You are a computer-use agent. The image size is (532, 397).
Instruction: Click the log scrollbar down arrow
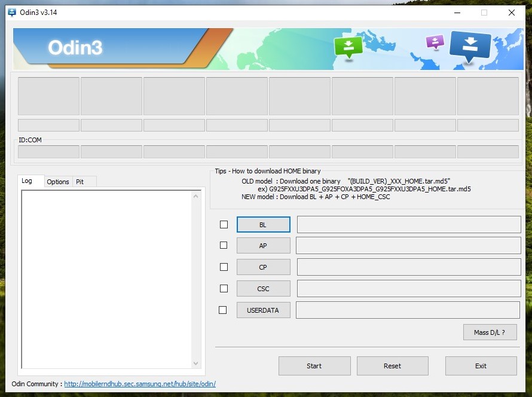click(196, 363)
